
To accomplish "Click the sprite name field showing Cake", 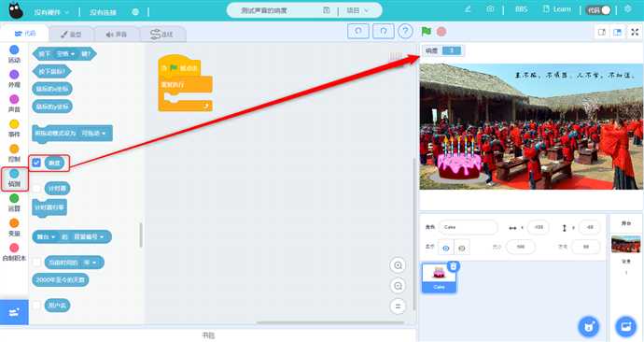I will (x=468, y=227).
